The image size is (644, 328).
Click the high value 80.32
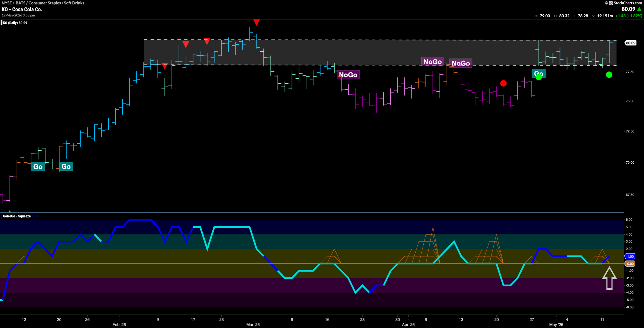click(564, 16)
